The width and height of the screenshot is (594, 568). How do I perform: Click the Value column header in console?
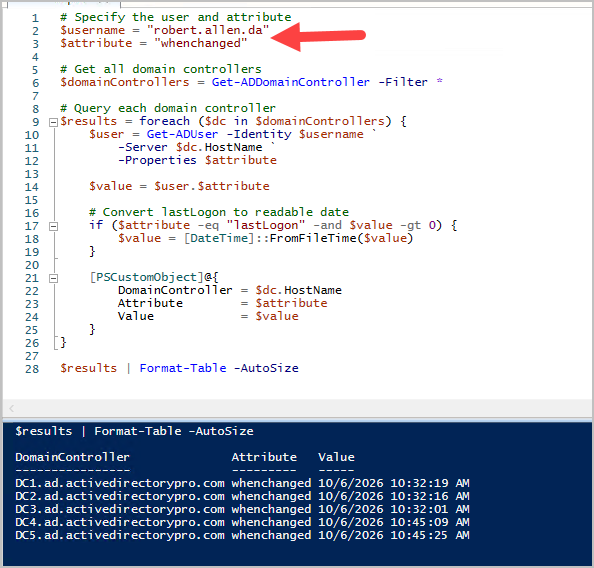coord(336,457)
